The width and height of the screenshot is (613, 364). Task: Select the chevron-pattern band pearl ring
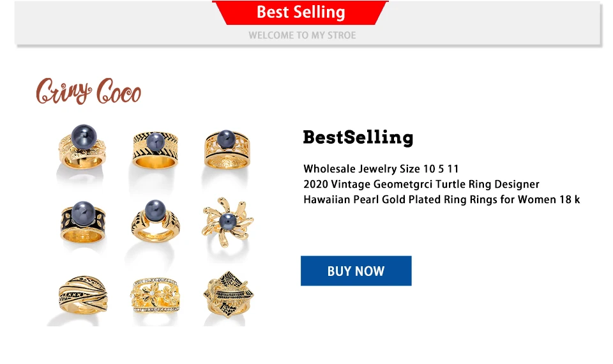[x=155, y=150]
